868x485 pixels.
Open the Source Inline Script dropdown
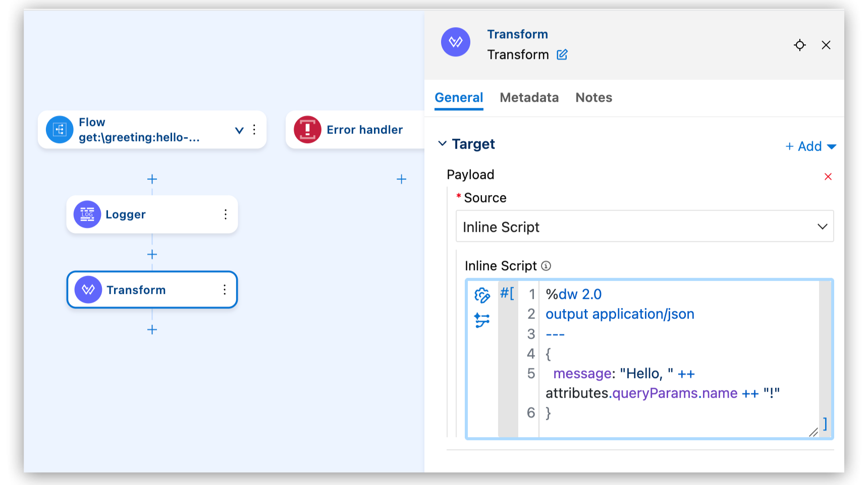pos(644,226)
